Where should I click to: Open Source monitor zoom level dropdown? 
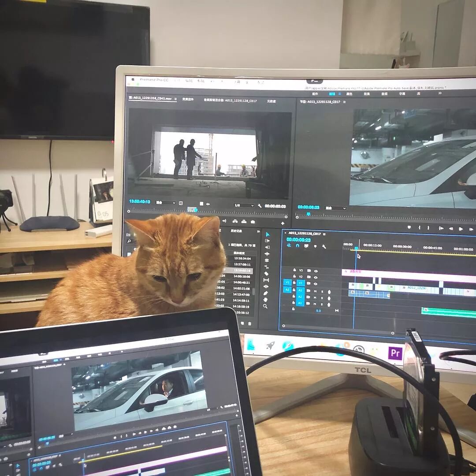166,202
